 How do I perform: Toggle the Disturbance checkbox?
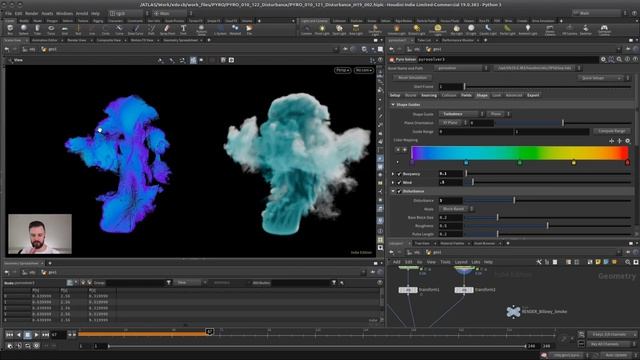pos(400,191)
